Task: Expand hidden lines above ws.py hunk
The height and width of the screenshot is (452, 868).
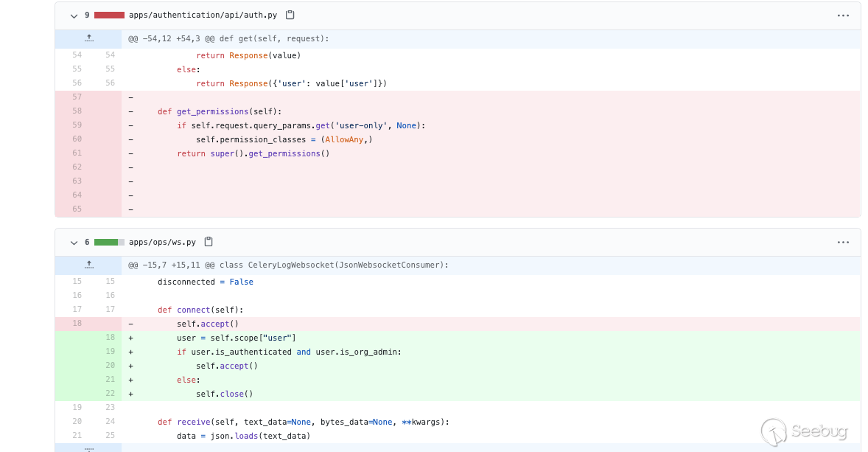Action: tap(88, 265)
